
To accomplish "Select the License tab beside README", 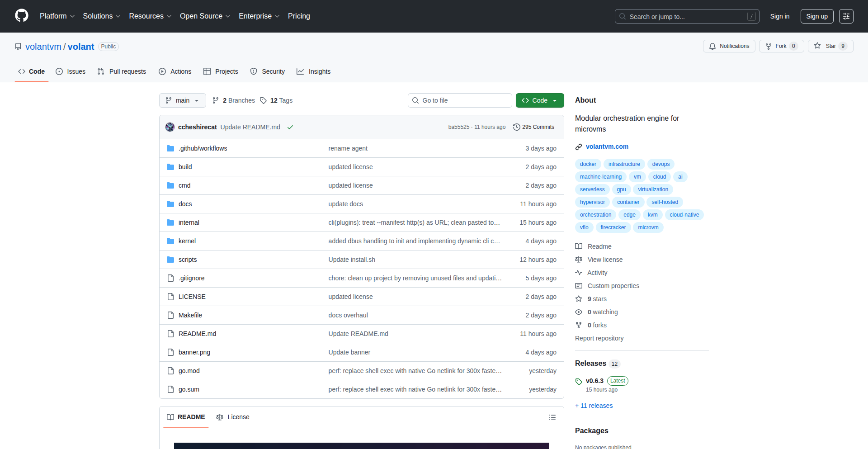I will point(233,417).
